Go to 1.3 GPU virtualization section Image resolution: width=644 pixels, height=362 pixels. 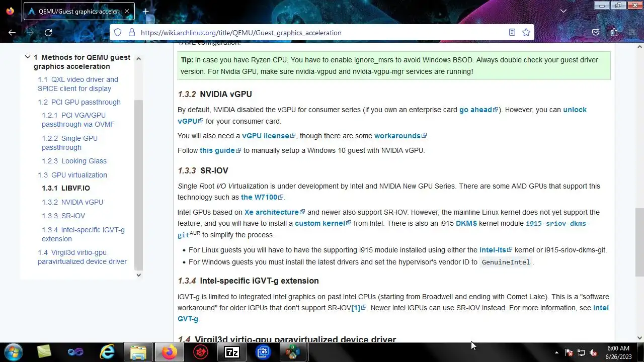(x=72, y=175)
